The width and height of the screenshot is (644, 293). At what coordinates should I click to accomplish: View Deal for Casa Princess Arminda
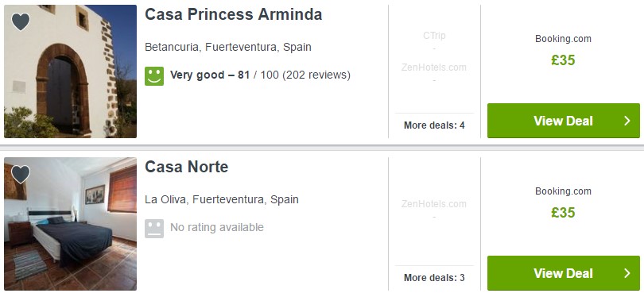564,121
